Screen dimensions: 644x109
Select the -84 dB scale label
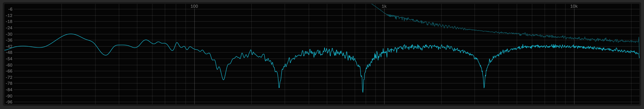tap(9, 90)
